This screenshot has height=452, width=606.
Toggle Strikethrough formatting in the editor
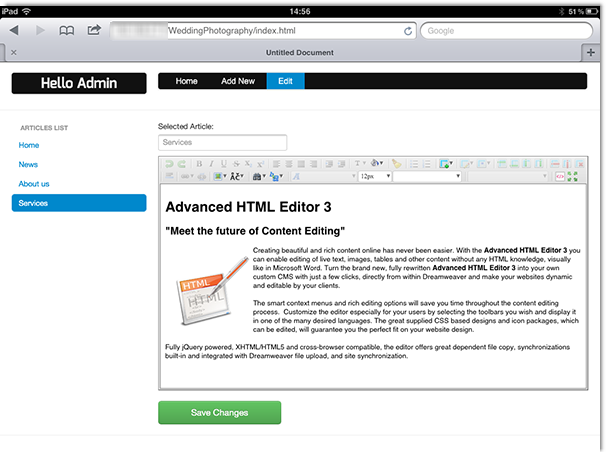pos(237,164)
